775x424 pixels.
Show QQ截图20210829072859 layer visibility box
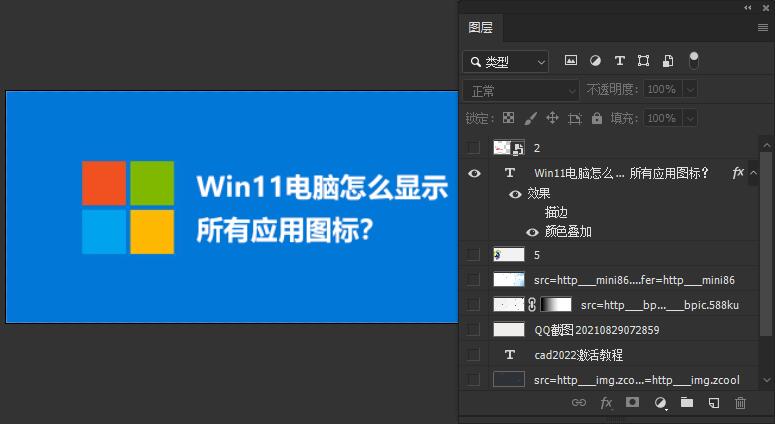(474, 329)
